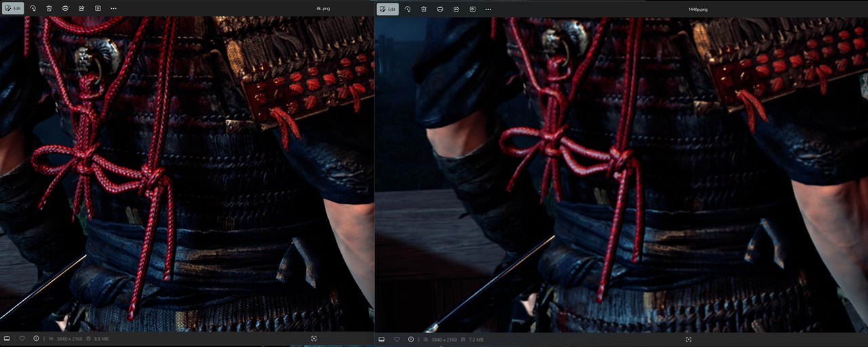Toggle filmstrip in 4k.png window
Viewport: 868px width, 347px height.
[x=7, y=338]
